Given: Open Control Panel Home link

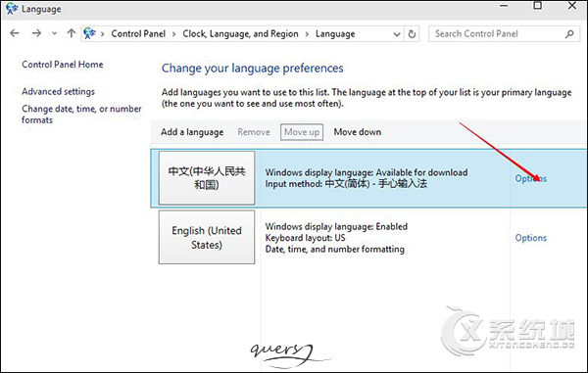Looking at the screenshot, I should point(63,65).
